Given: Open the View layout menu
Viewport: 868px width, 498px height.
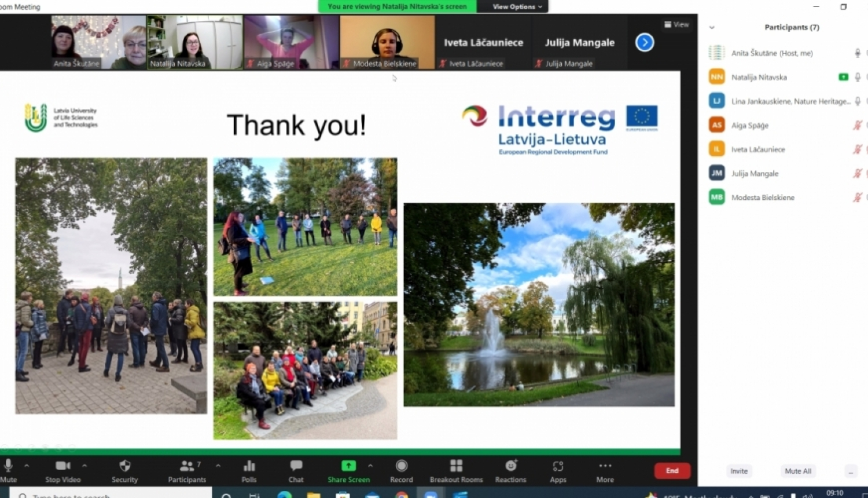Looking at the screenshot, I should 676,24.
